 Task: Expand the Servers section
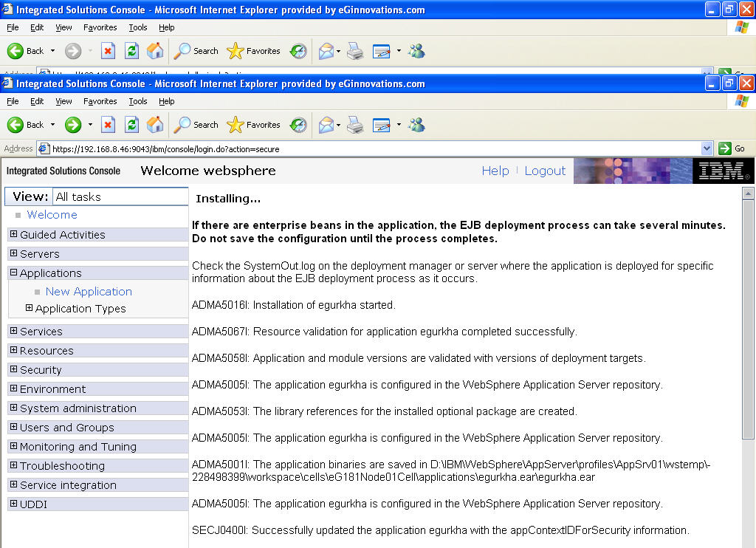[x=13, y=253]
